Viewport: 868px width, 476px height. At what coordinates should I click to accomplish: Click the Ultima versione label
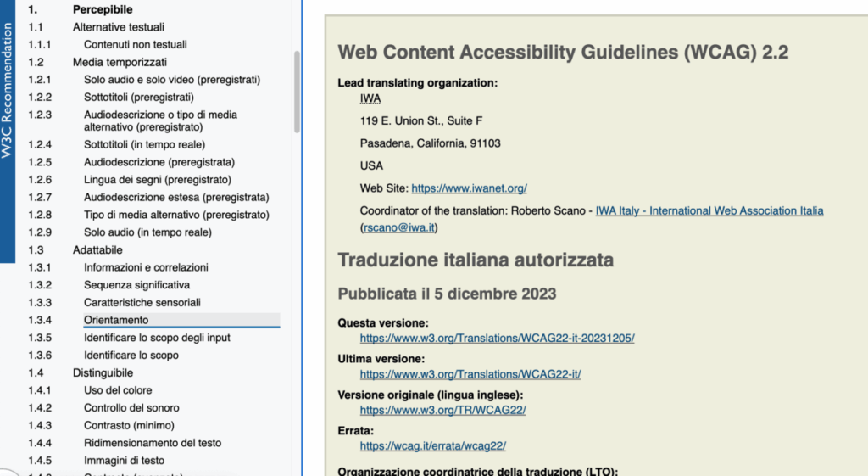pyautogui.click(x=381, y=359)
